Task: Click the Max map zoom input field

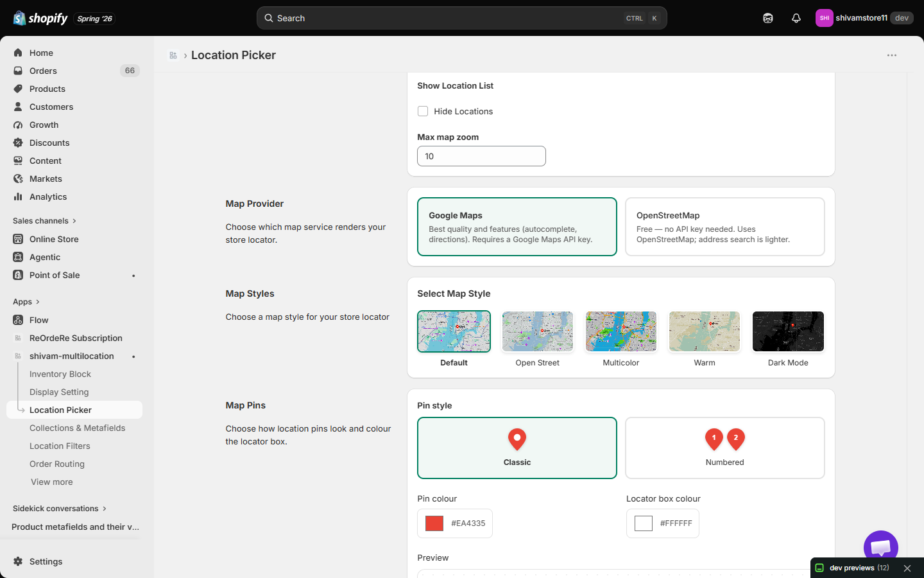Action: 481,156
